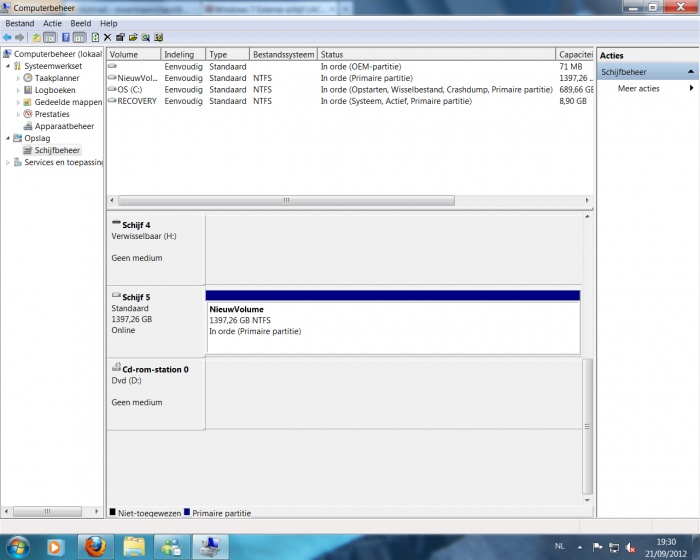The image size is (700, 560).
Task: Open the Beeld menu
Action: coord(81,23)
